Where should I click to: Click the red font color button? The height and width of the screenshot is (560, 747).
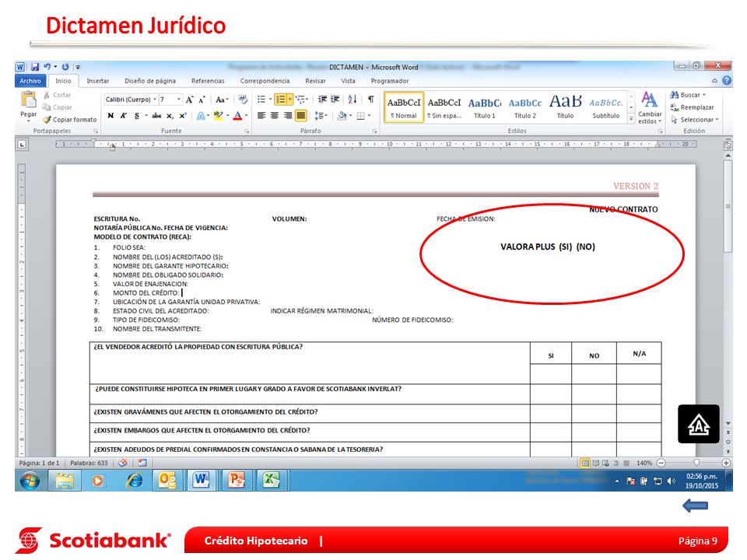point(238,115)
